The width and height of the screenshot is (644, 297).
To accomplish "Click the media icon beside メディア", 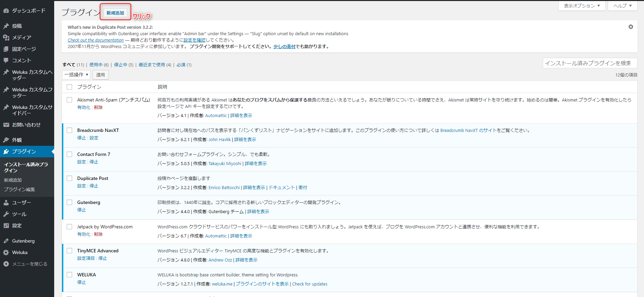I will tap(6, 38).
